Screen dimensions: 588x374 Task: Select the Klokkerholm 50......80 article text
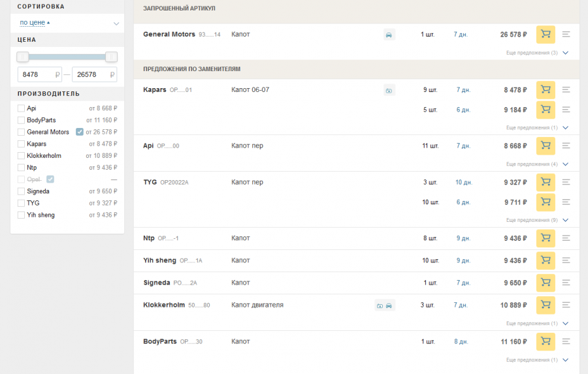coord(199,305)
